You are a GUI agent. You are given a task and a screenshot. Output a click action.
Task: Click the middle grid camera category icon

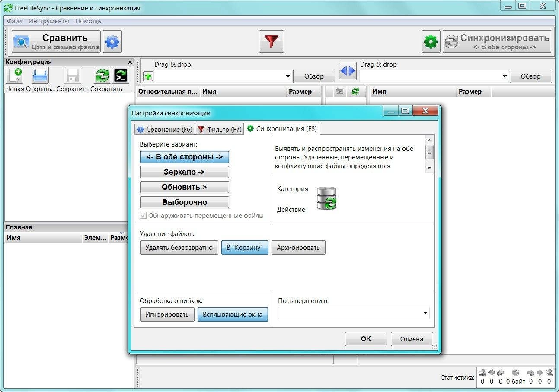(340, 92)
